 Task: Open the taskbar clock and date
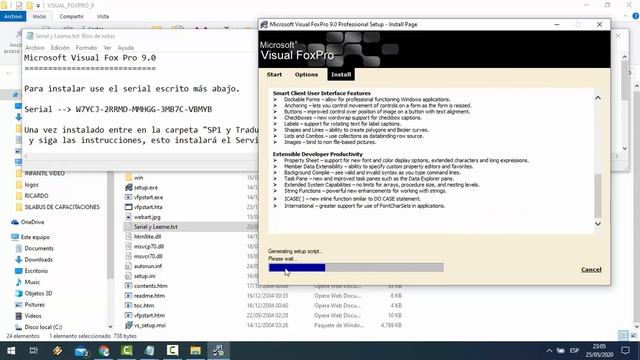click(x=600, y=351)
